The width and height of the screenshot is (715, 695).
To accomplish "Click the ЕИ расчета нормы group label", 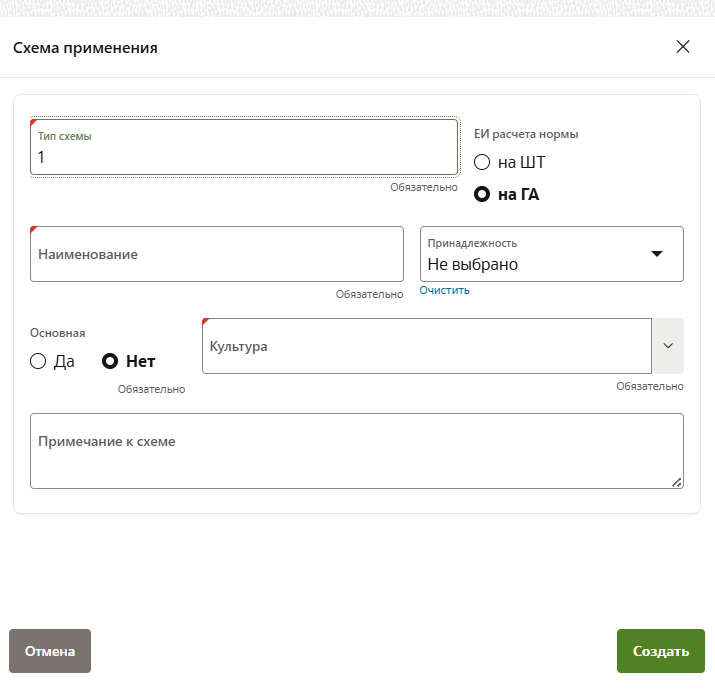I will (x=526, y=134).
